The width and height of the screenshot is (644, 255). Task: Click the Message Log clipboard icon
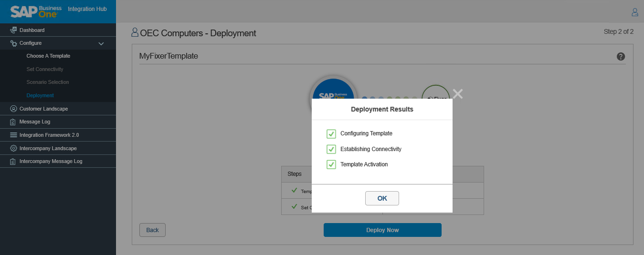[x=13, y=122]
